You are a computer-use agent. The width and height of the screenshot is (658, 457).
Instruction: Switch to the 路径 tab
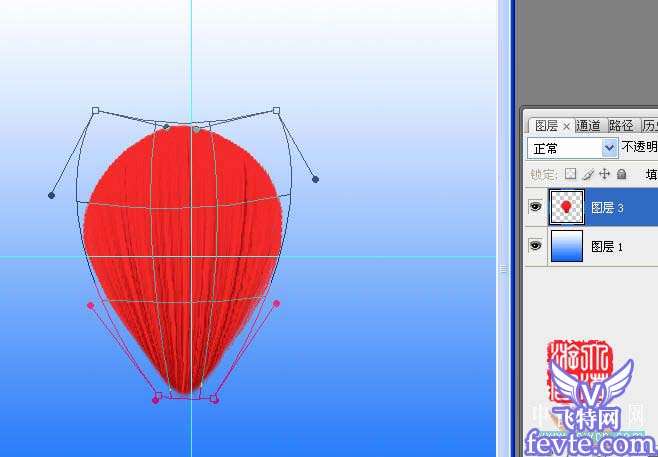point(621,126)
